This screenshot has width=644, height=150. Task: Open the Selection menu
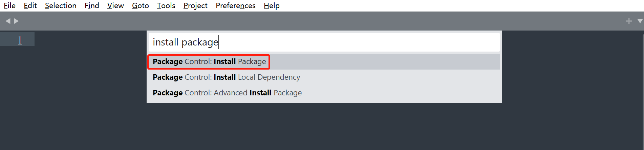(61, 6)
